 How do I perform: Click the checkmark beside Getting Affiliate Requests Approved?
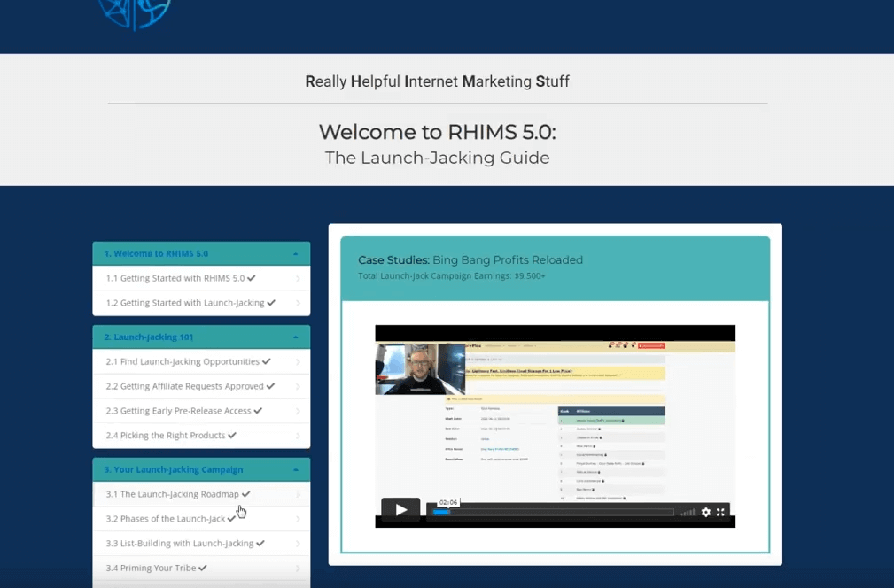point(270,386)
